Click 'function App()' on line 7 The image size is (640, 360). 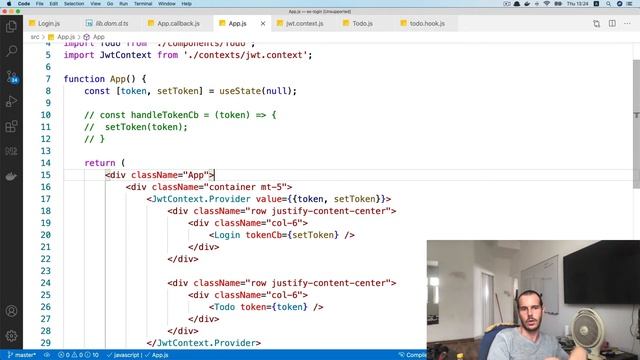tap(100, 79)
